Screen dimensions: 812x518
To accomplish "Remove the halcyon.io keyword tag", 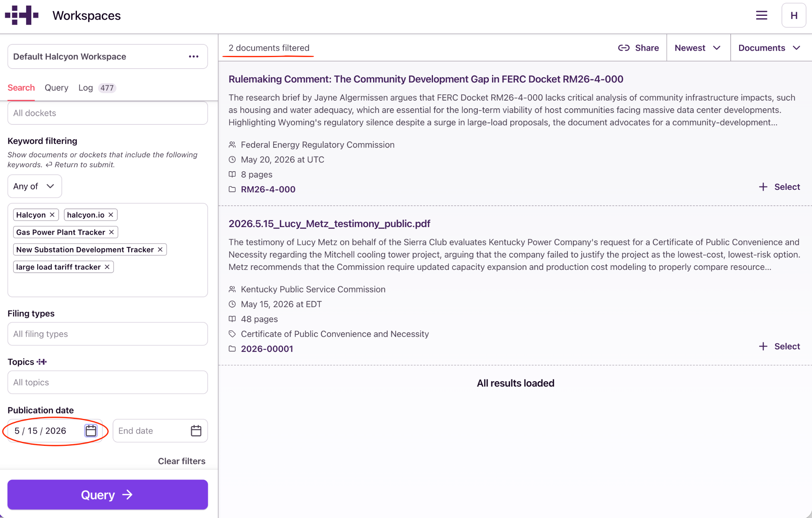I will click(x=111, y=215).
